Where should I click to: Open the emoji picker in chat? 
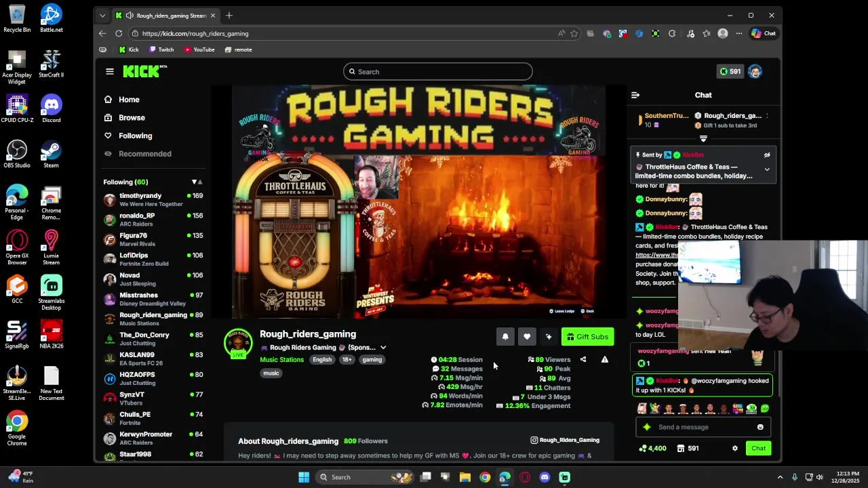pyautogui.click(x=760, y=427)
